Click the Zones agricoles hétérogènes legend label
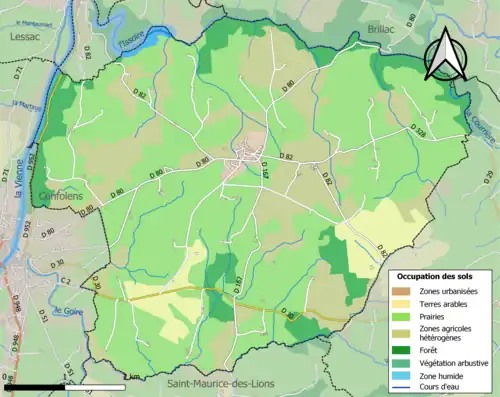 [445, 333]
